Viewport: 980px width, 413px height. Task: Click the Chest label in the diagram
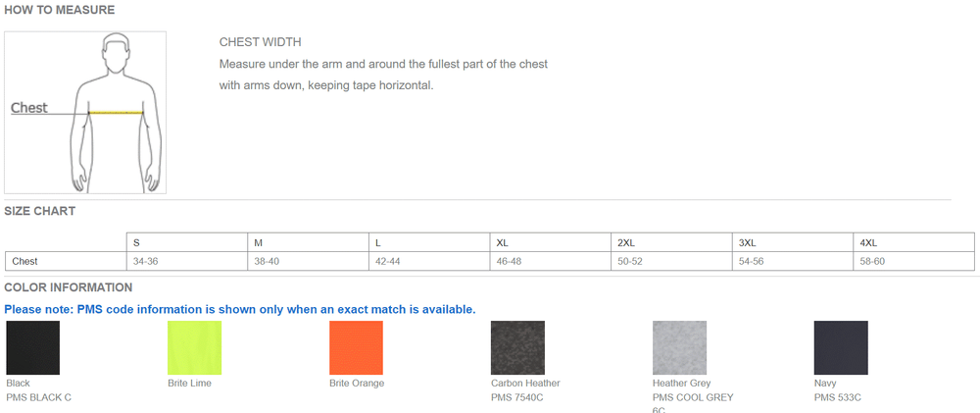29,108
